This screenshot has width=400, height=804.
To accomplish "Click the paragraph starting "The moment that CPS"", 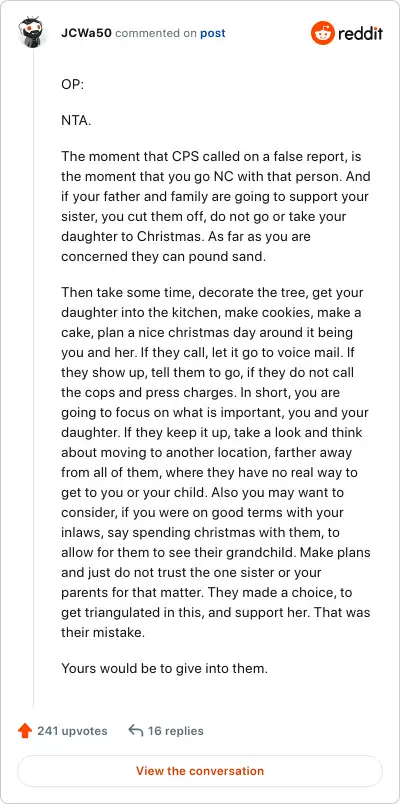I will tap(215, 207).
